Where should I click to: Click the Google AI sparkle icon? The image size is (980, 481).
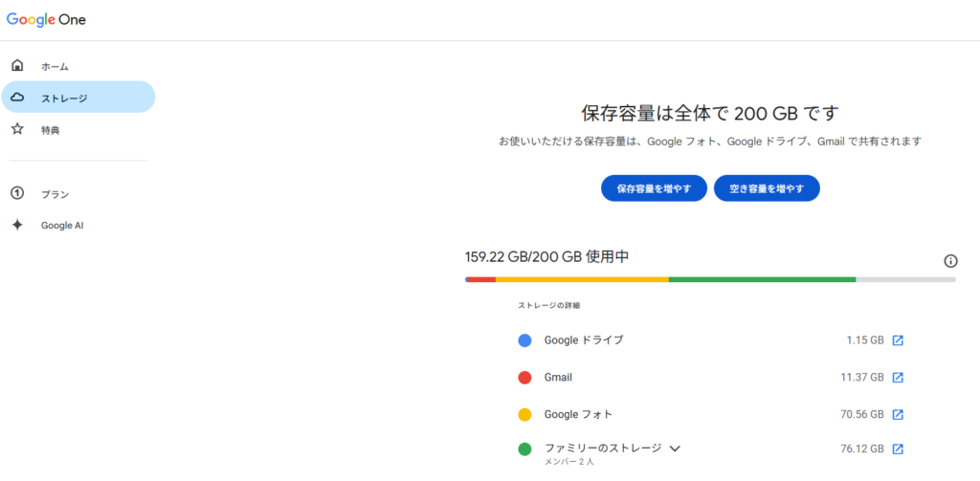pos(17,225)
